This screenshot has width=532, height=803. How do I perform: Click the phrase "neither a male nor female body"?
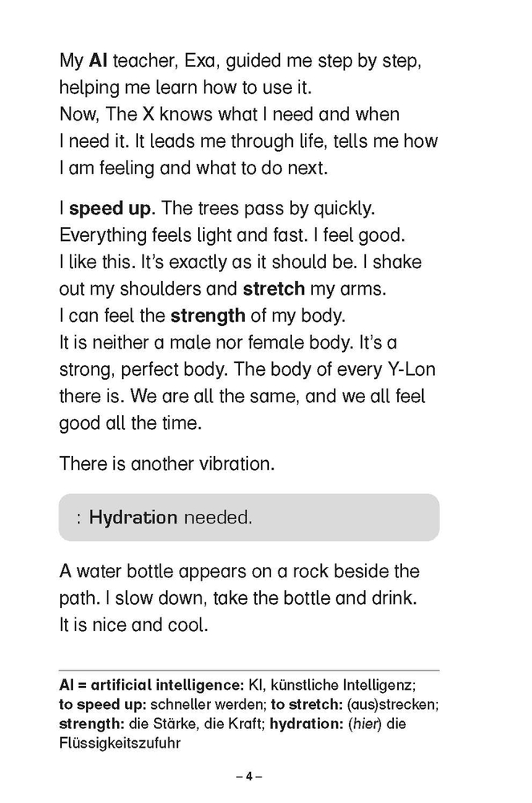[211, 343]
